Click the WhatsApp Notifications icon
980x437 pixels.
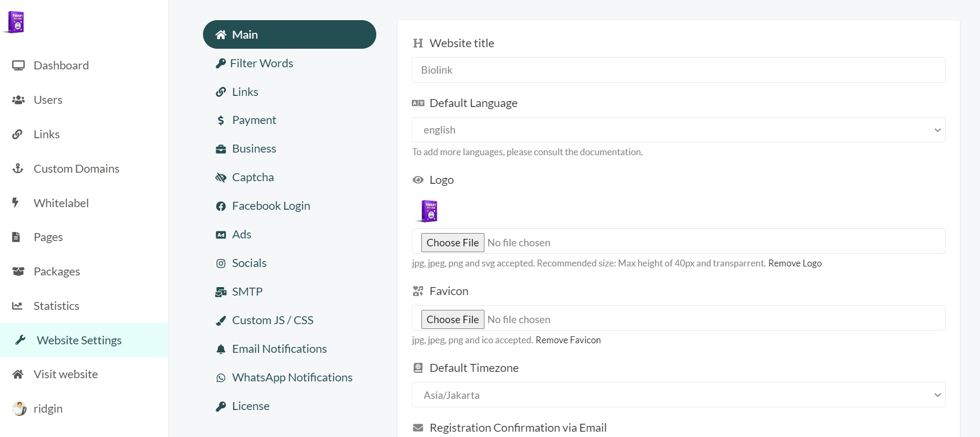click(221, 378)
